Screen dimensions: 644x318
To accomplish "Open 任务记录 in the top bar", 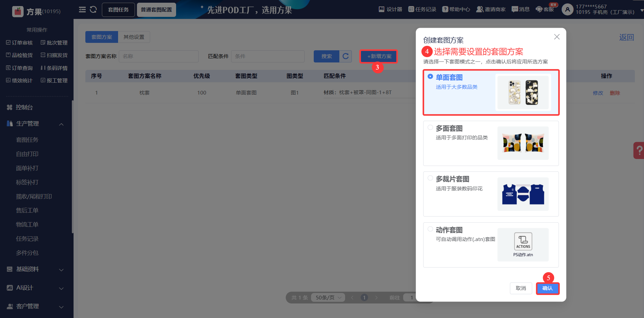I will click(422, 9).
